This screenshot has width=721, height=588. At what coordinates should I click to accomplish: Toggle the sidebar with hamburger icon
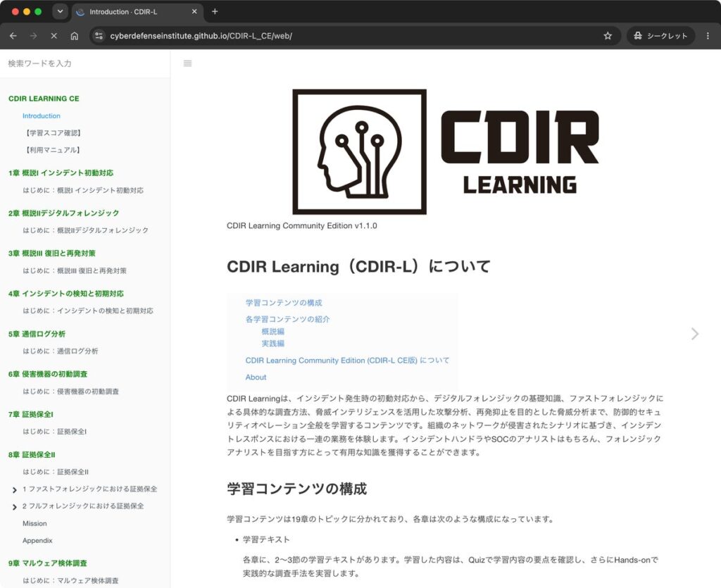(187, 63)
